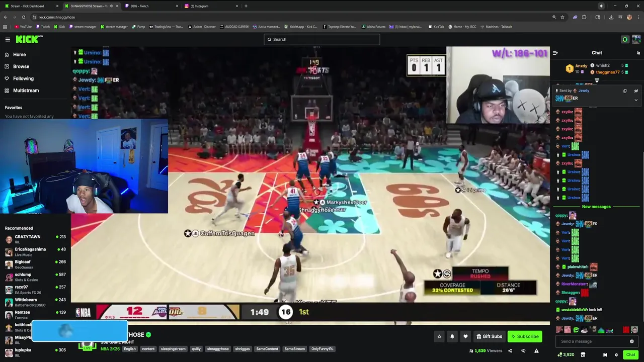This screenshot has width=644, height=362.
Task: Open chat settings gear
Action: [616, 355]
